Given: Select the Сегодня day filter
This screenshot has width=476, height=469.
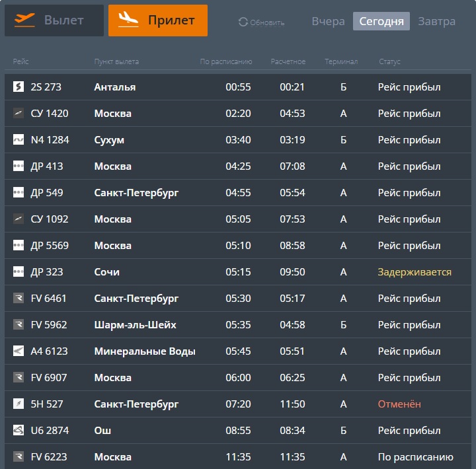Looking at the screenshot, I should click(x=381, y=21).
